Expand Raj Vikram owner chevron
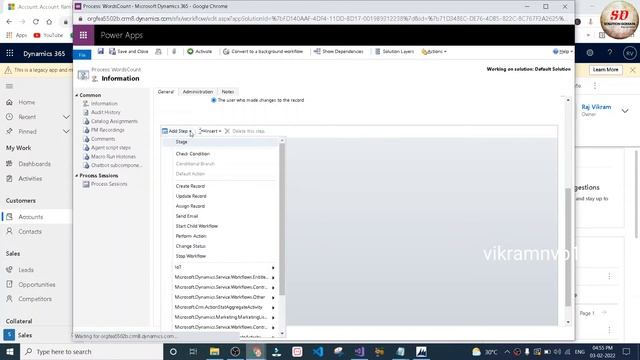640x360 pixels. (x=625, y=111)
